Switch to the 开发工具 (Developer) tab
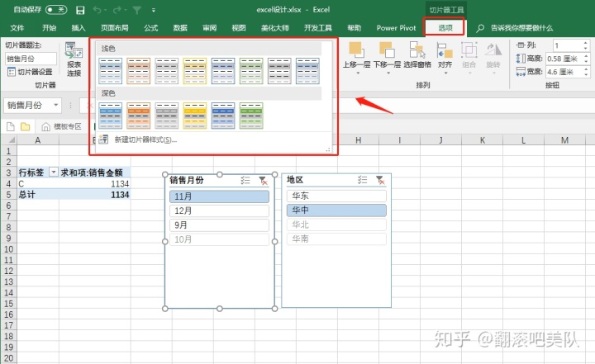The image size is (595, 364). pos(318,28)
